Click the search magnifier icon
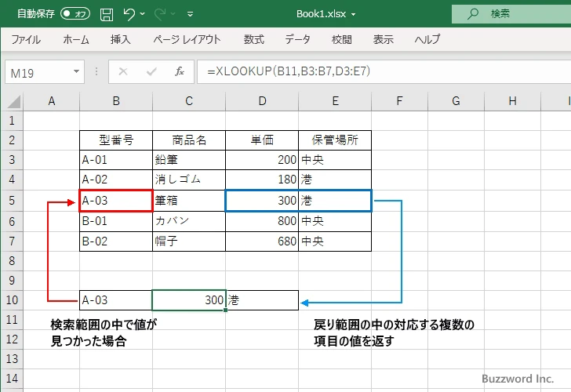This screenshot has width=571, height=392. click(x=473, y=14)
